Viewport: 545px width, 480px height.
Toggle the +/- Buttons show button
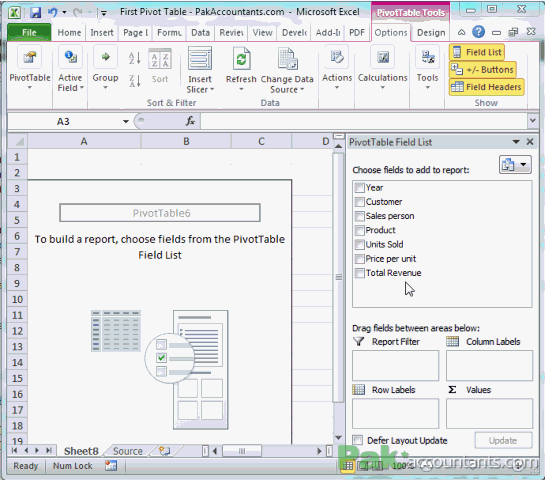coord(483,70)
